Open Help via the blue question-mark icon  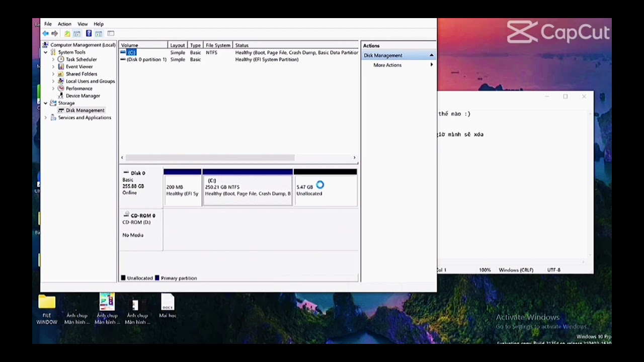tap(89, 34)
